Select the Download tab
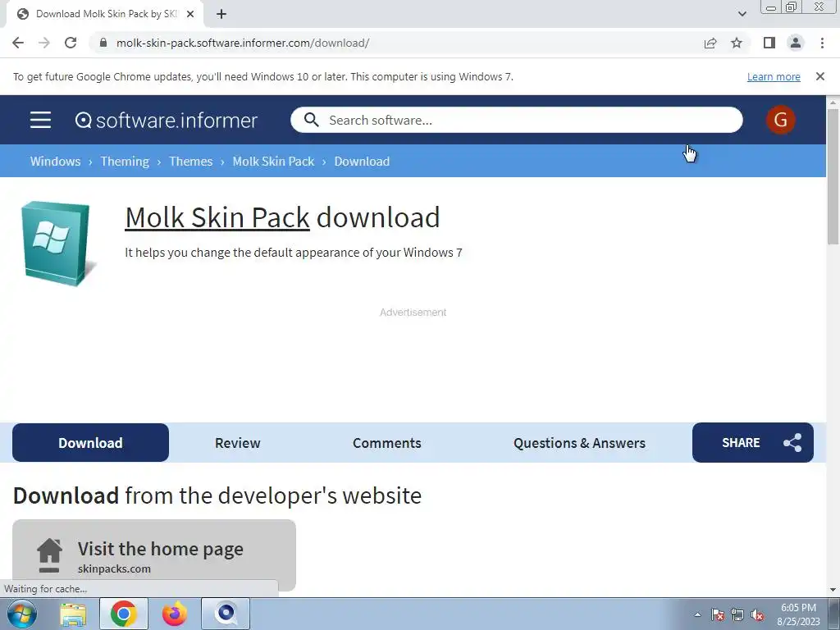 click(x=90, y=442)
